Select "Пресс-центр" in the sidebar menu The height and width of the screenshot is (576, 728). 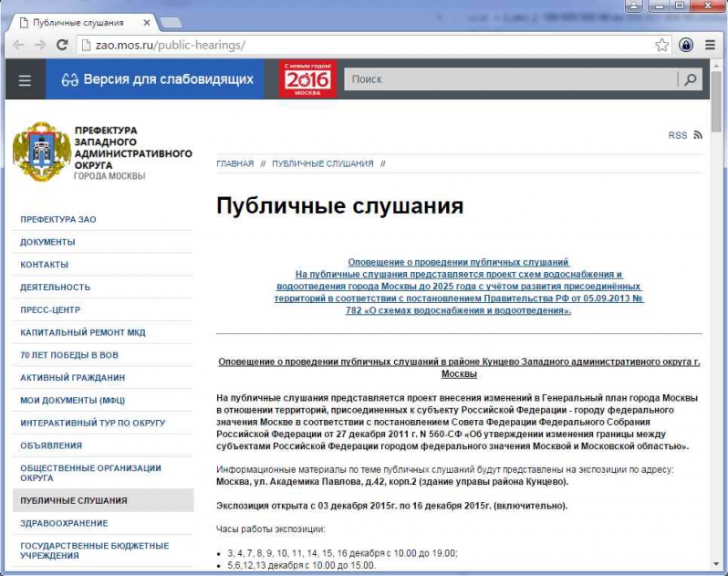coord(51,309)
